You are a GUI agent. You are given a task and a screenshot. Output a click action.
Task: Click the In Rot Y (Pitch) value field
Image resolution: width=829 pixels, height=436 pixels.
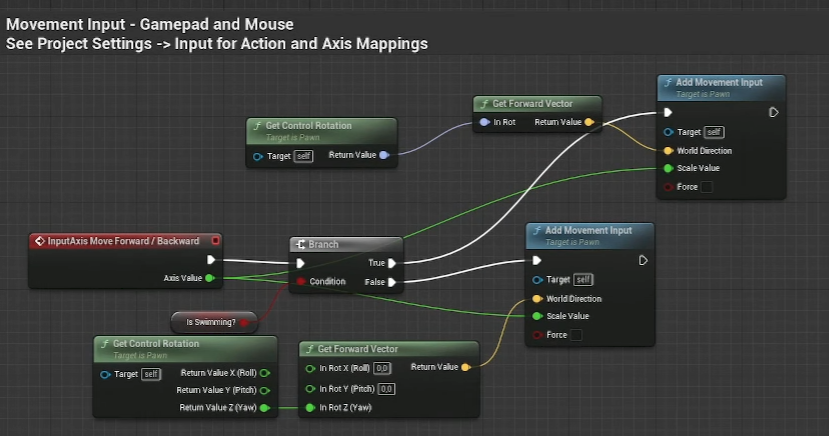click(x=386, y=389)
